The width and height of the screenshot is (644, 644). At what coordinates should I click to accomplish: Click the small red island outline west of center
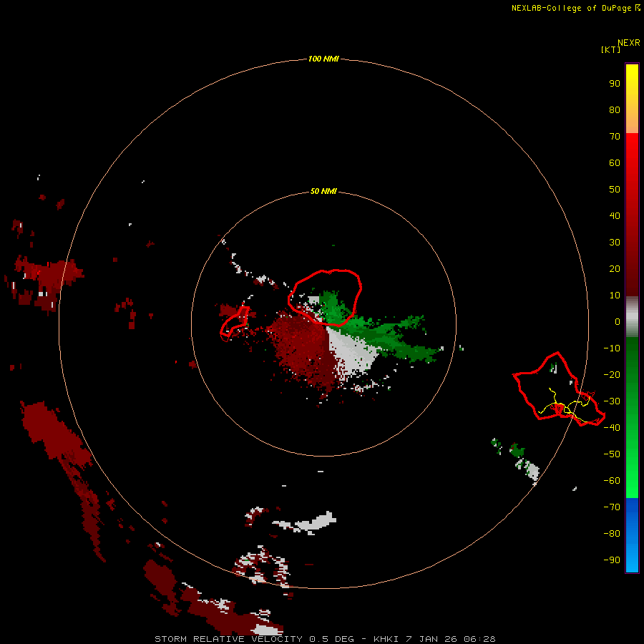tap(235, 323)
